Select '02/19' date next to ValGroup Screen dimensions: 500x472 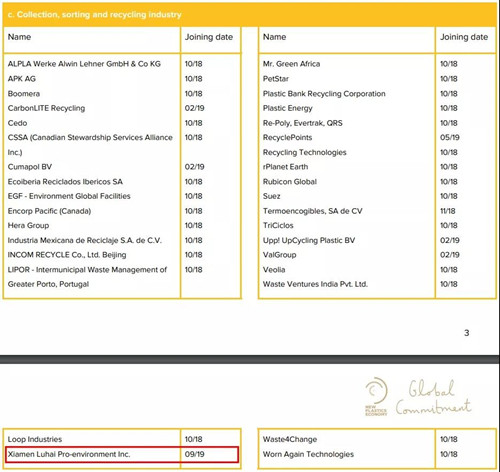pyautogui.click(x=450, y=255)
